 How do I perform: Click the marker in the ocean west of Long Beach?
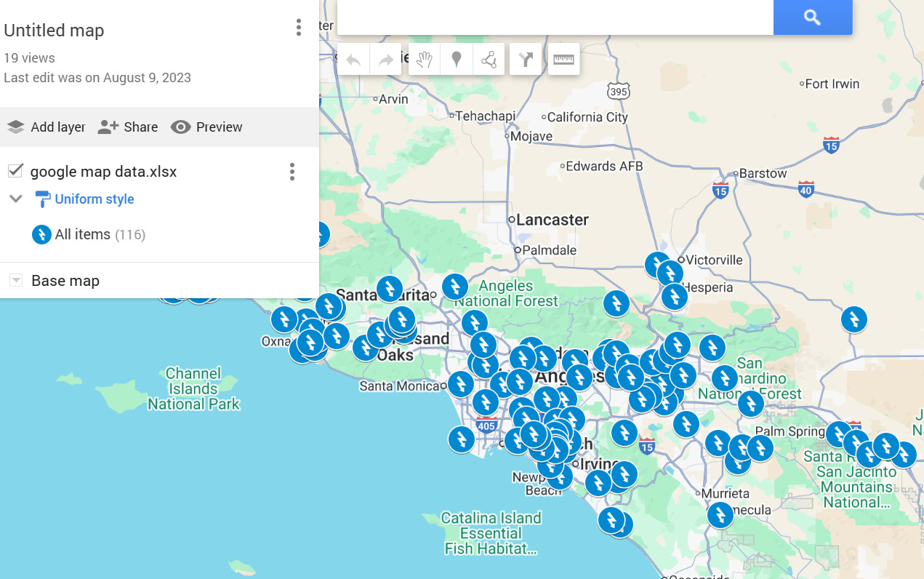pos(461,439)
